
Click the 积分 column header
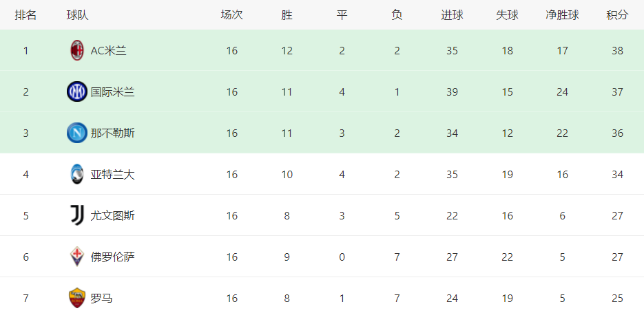(x=617, y=15)
